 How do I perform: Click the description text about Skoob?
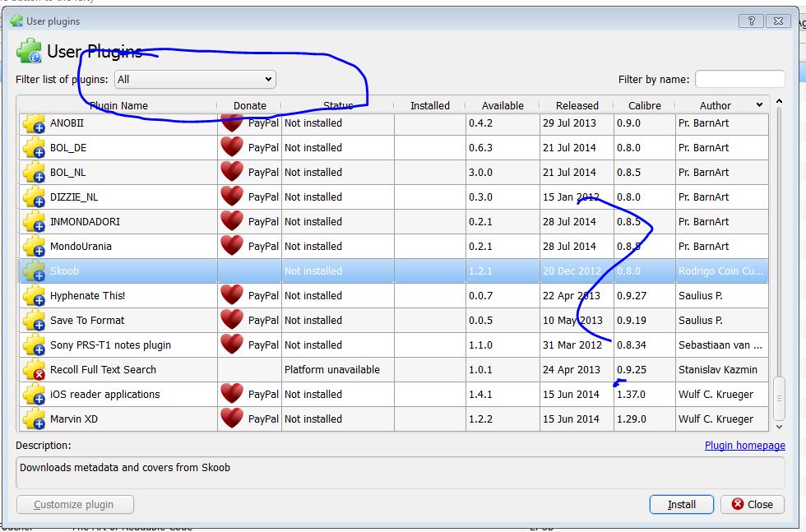(x=125, y=468)
